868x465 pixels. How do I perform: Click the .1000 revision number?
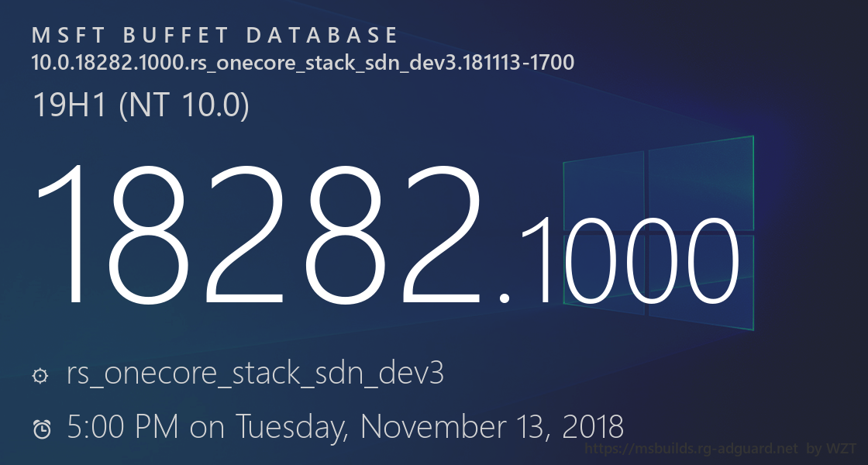pyautogui.click(x=620, y=260)
